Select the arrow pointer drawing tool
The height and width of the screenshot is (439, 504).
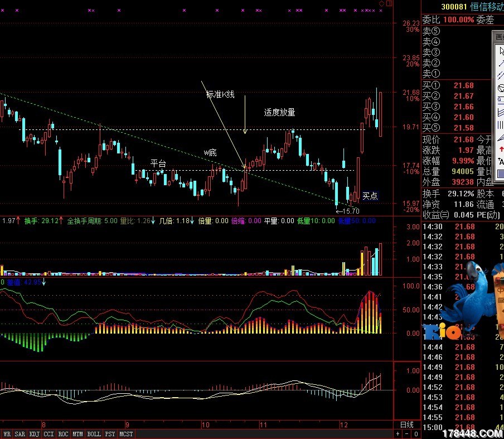501,51
